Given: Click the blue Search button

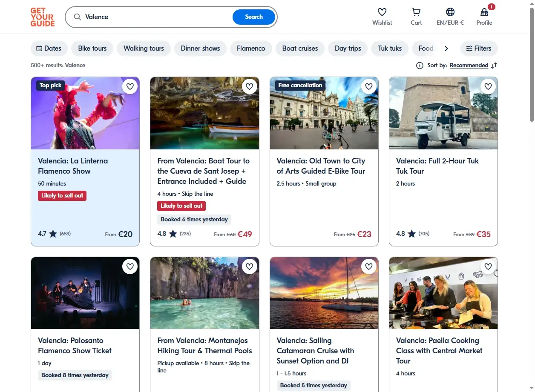Looking at the screenshot, I should [254, 17].
